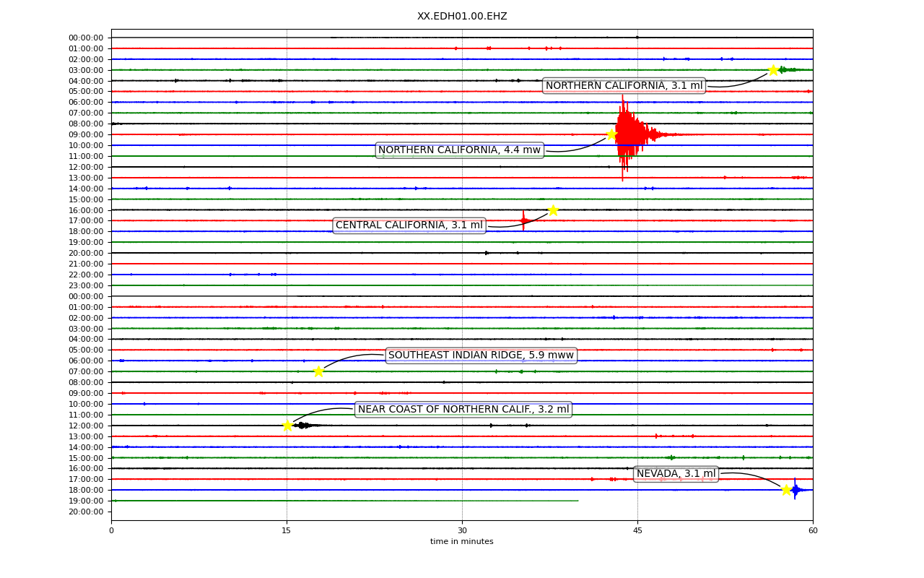Screen dimensions: 924x578
Task: Click the 20:00:00 label at the bottom of the hour axis
Action: [x=86, y=512]
